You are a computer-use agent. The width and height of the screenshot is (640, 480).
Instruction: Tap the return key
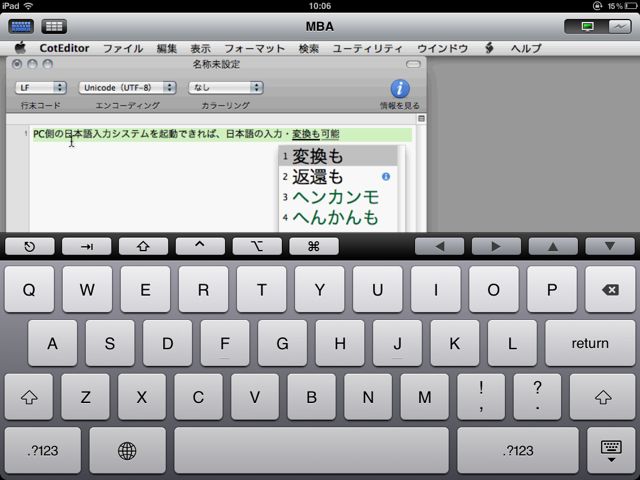pyautogui.click(x=590, y=343)
